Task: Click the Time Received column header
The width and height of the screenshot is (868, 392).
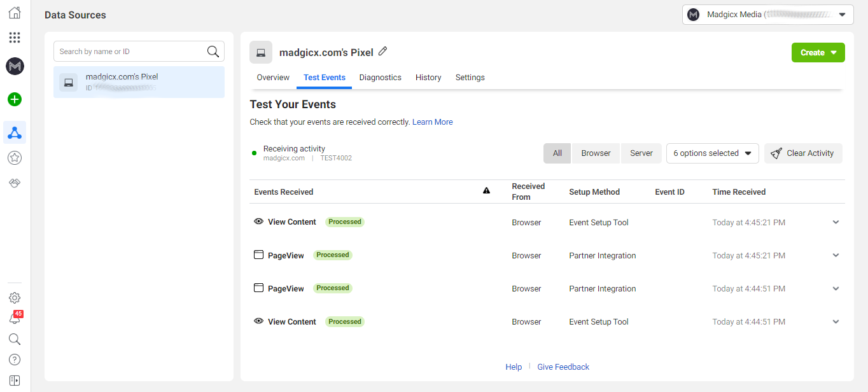Action: pyautogui.click(x=739, y=192)
